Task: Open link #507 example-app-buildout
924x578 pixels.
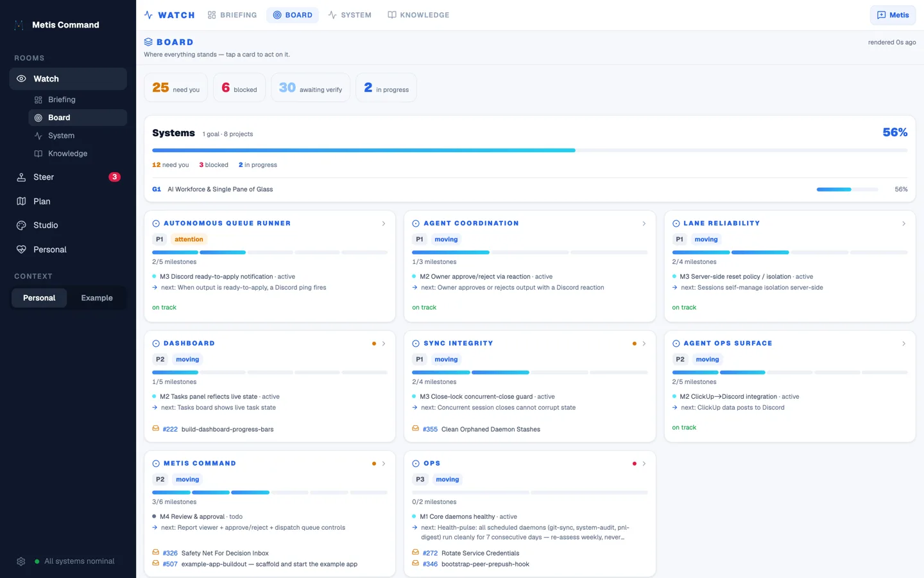Action: pyautogui.click(x=260, y=564)
